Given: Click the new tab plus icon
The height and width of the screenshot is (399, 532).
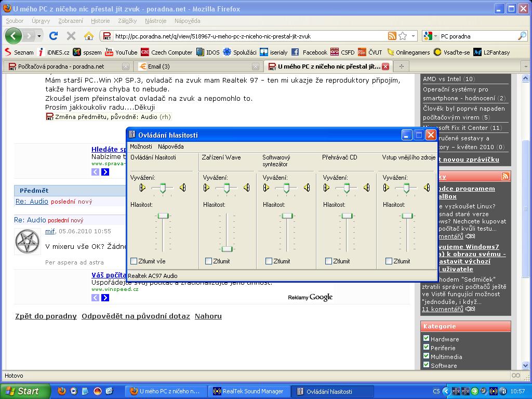Looking at the screenshot, I should (x=401, y=66).
